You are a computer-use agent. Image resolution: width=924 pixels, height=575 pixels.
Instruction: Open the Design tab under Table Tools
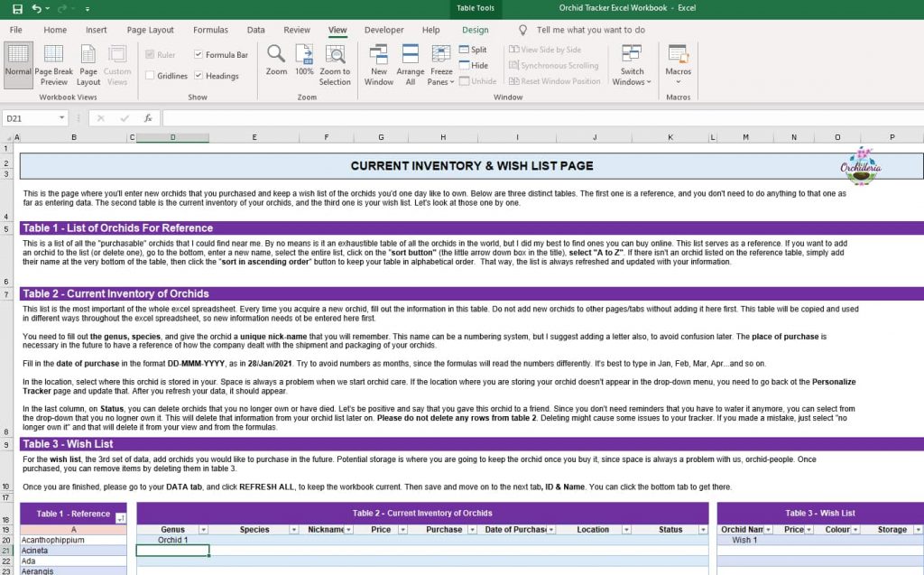(476, 29)
